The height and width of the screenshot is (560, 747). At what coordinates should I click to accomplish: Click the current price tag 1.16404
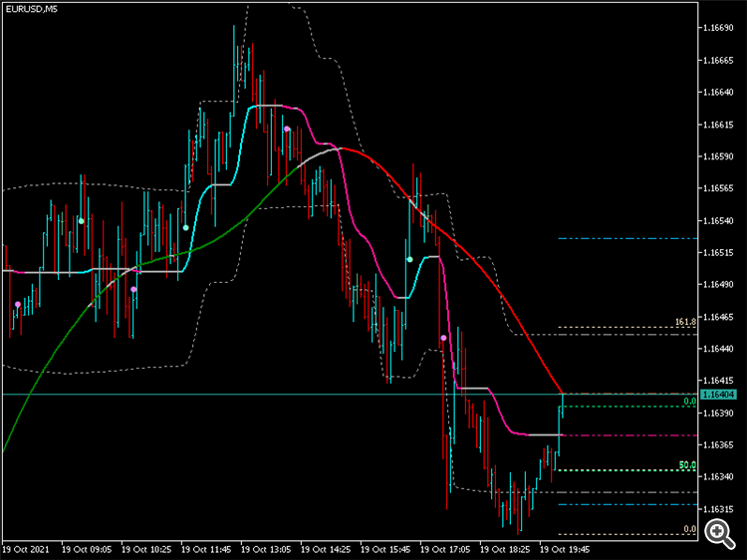pyautogui.click(x=718, y=395)
